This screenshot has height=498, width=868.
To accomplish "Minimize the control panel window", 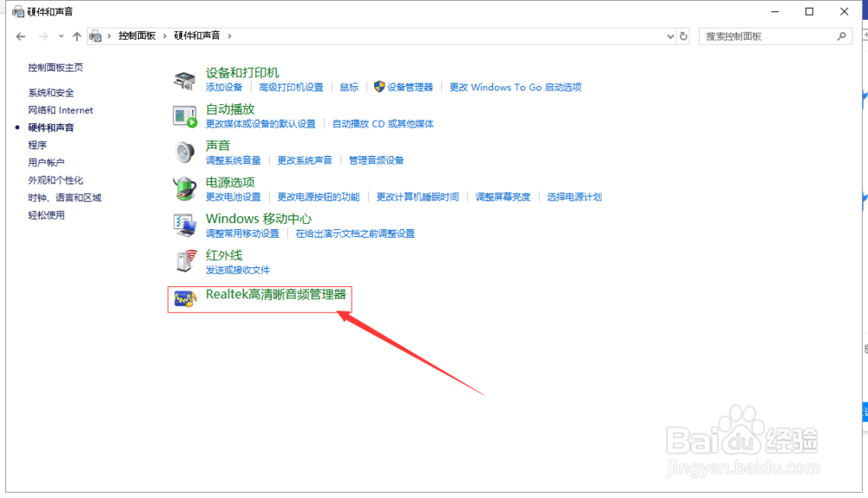I will [775, 11].
